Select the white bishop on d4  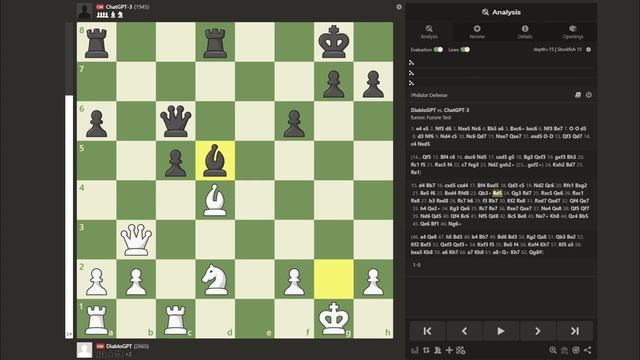(x=215, y=200)
